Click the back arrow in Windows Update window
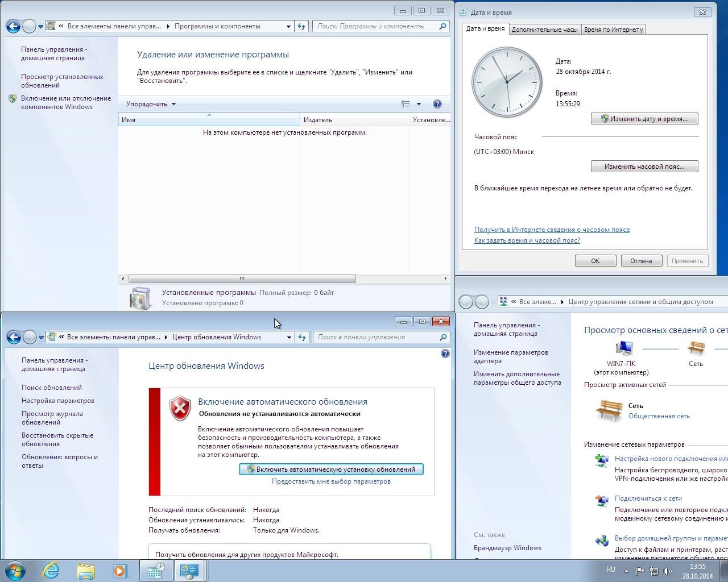The height and width of the screenshot is (582, 728). tap(14, 337)
